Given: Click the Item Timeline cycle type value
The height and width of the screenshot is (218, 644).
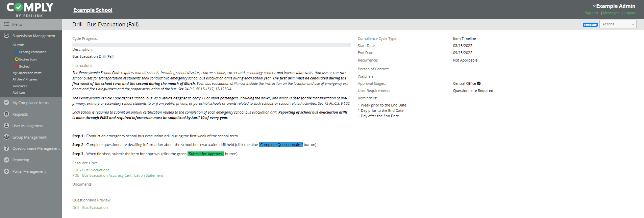Looking at the screenshot, I should pyautogui.click(x=464, y=39).
